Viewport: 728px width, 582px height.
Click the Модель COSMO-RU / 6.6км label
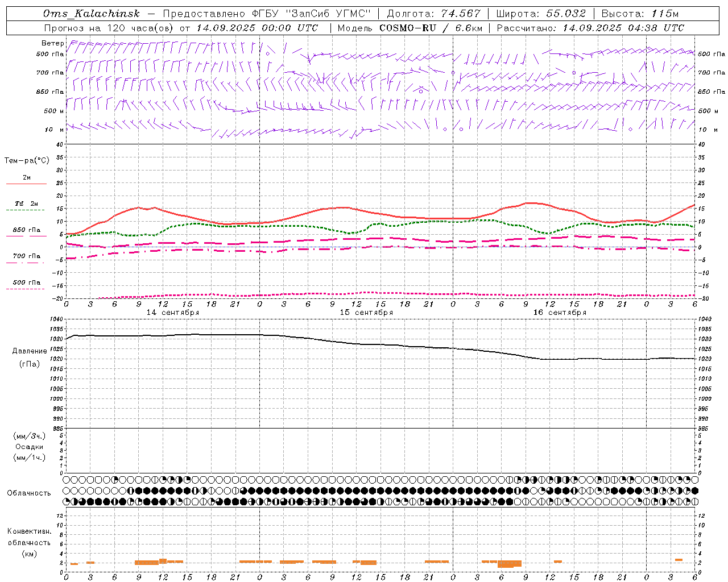coord(410,28)
